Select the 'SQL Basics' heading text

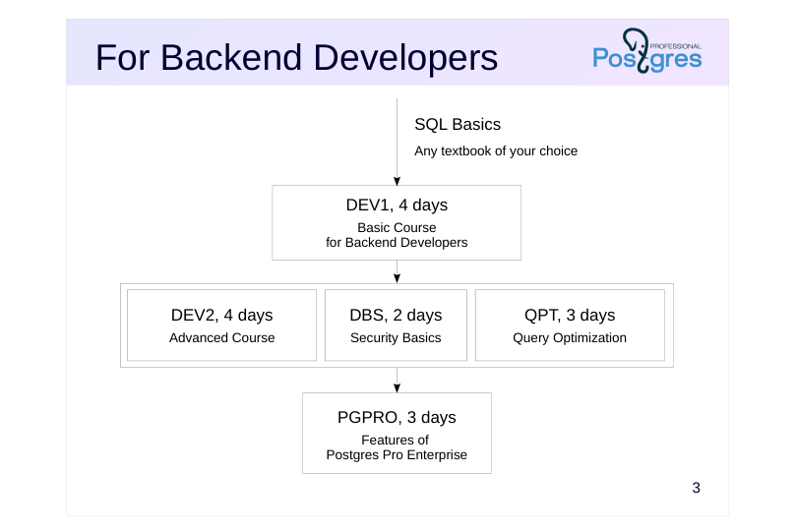click(x=458, y=124)
